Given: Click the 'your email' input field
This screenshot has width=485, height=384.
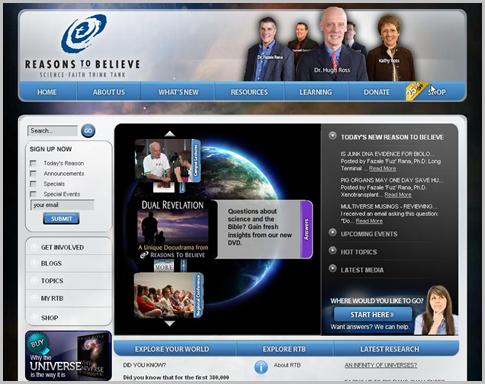Looking at the screenshot, I should (x=62, y=205).
